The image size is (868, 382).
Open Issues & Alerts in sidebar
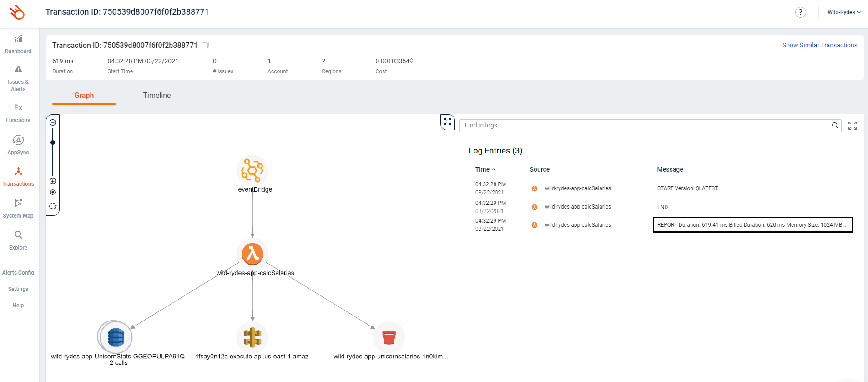18,78
